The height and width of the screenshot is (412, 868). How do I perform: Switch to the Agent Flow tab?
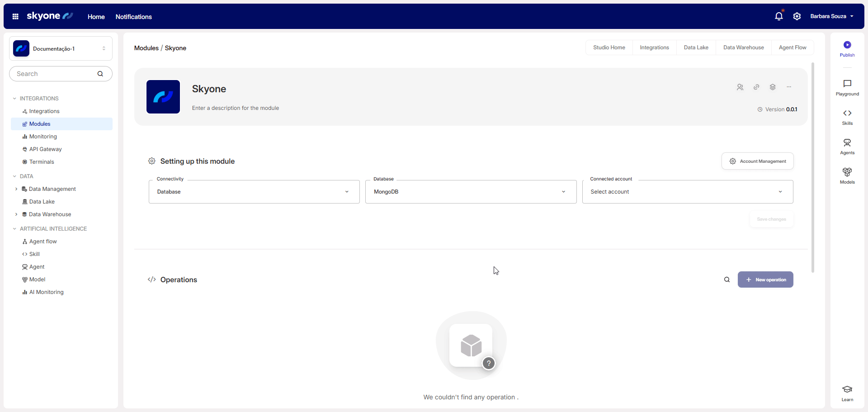pos(792,47)
